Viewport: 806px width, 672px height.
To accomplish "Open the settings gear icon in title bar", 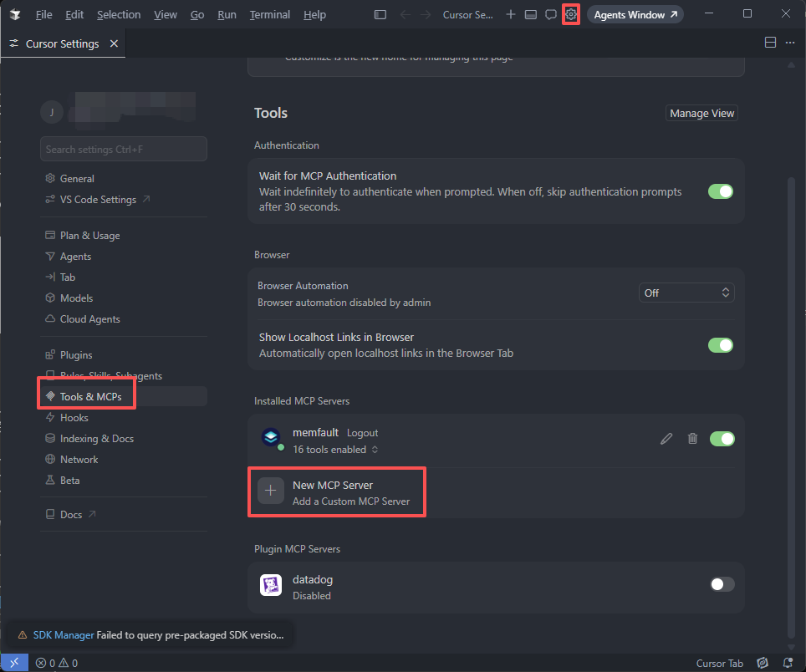I will 570,14.
